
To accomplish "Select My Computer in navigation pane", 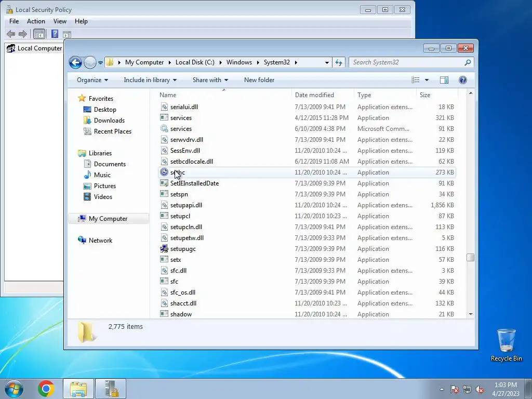I will coord(108,219).
